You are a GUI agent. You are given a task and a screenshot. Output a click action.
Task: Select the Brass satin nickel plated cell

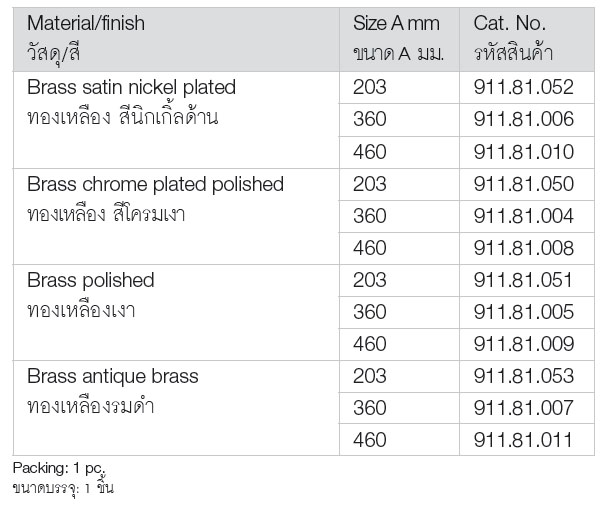(176, 120)
